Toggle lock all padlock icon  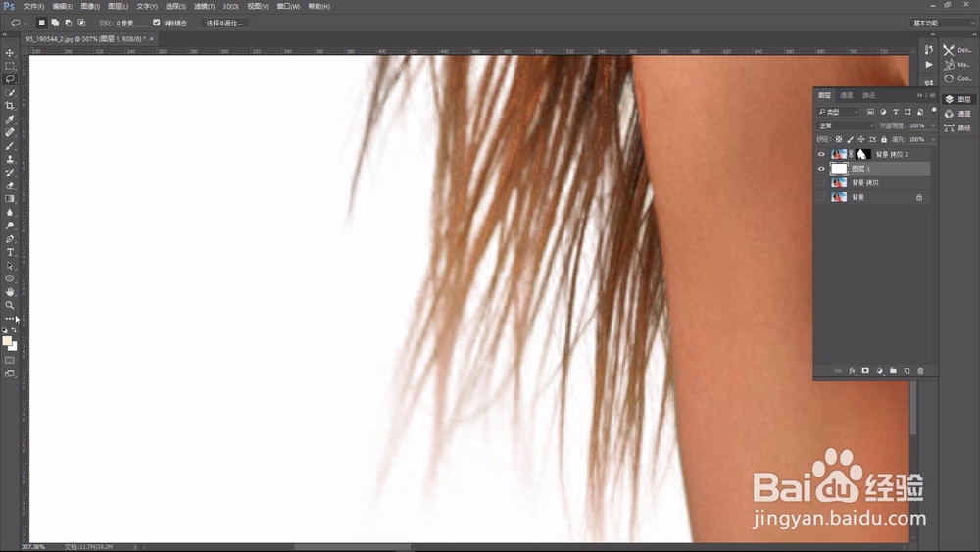pyautogui.click(x=884, y=139)
